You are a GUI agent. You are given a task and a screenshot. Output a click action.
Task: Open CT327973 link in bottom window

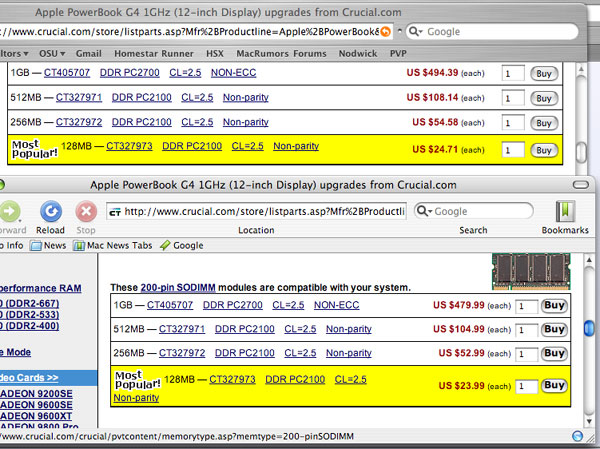point(232,379)
